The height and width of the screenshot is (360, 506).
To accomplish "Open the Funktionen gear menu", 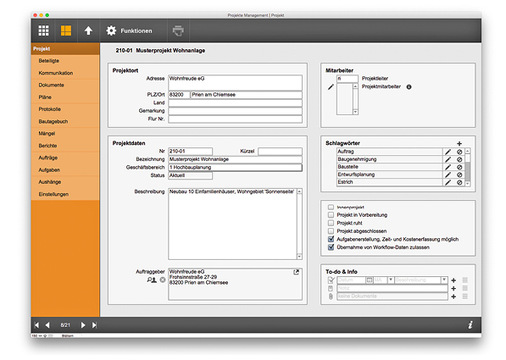I will pyautogui.click(x=129, y=31).
